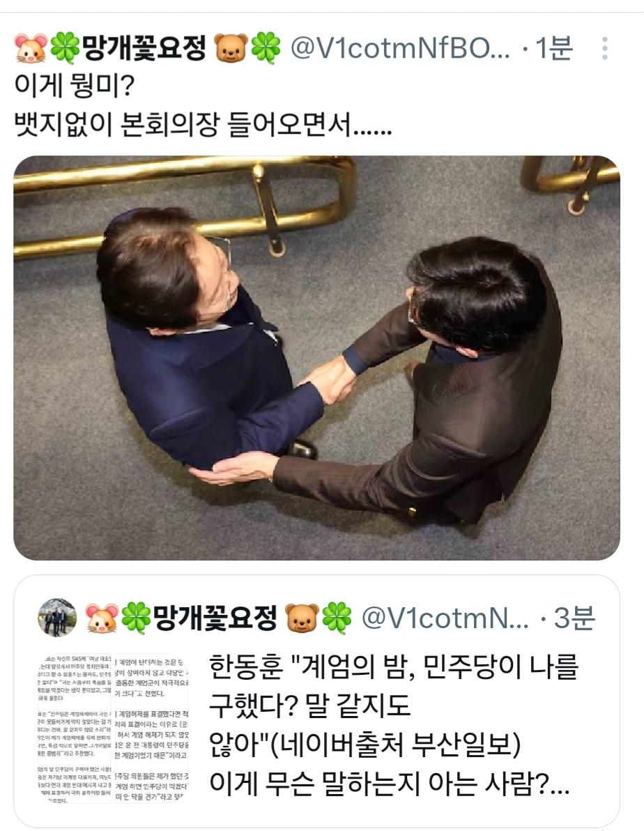The height and width of the screenshot is (831, 644).
Task: Open the three-dot more options menu
Action: tap(605, 48)
